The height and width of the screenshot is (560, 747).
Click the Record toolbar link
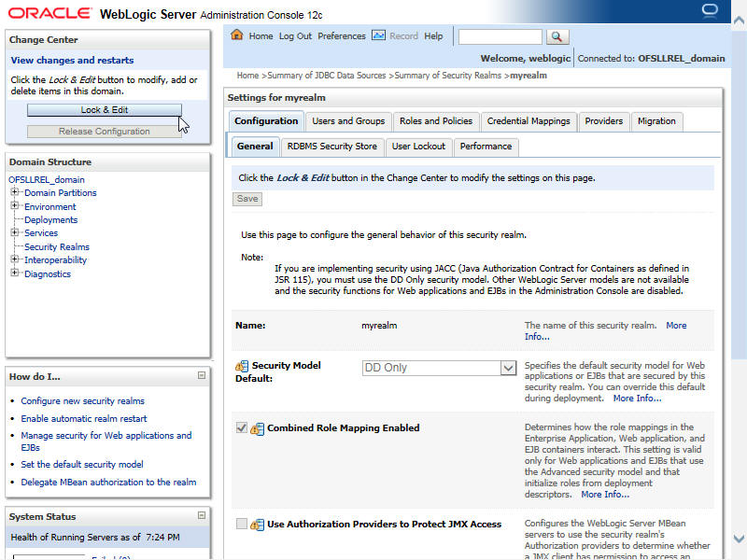[403, 36]
